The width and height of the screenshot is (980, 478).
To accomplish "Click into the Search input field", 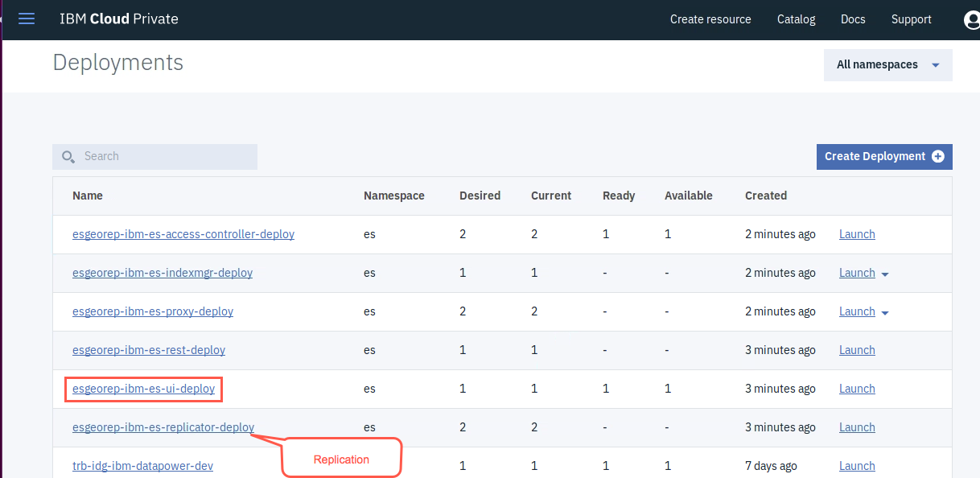I will [x=155, y=157].
